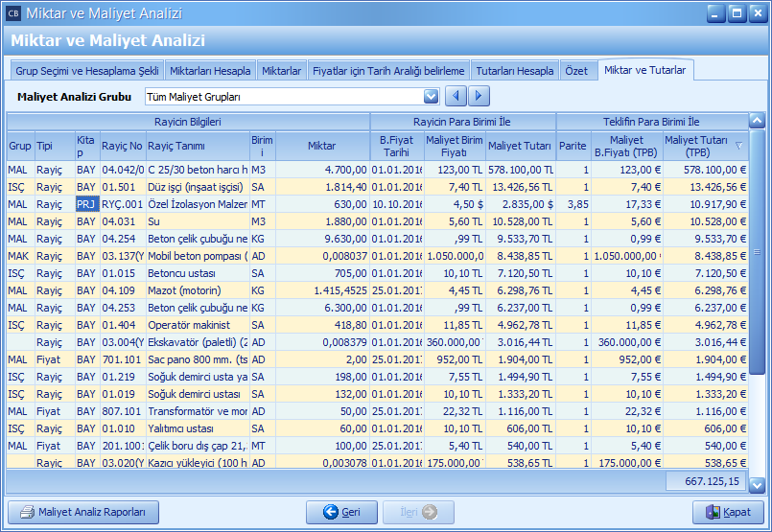Click the Rayiç Tanımı column header
The height and width of the screenshot is (532, 772).
pyautogui.click(x=197, y=146)
